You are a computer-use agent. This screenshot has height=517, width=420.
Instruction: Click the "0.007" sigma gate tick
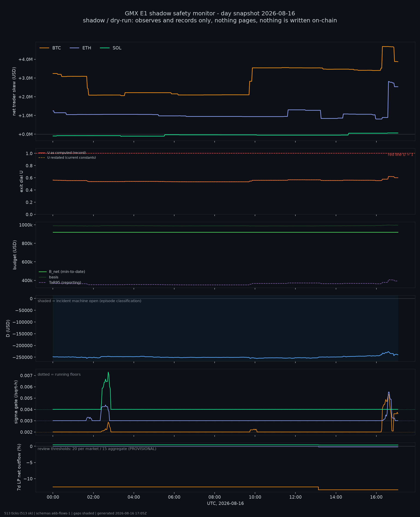26,376
